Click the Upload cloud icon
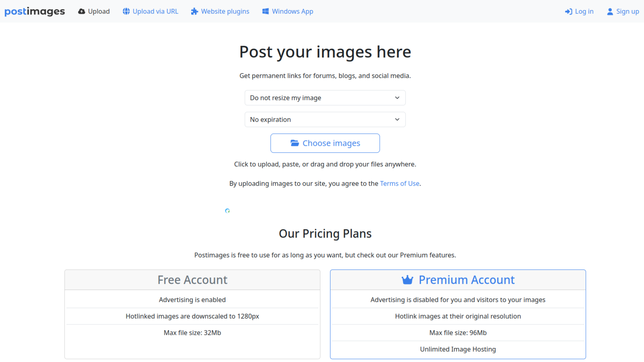Viewport: 644px width, 362px height. (82, 11)
